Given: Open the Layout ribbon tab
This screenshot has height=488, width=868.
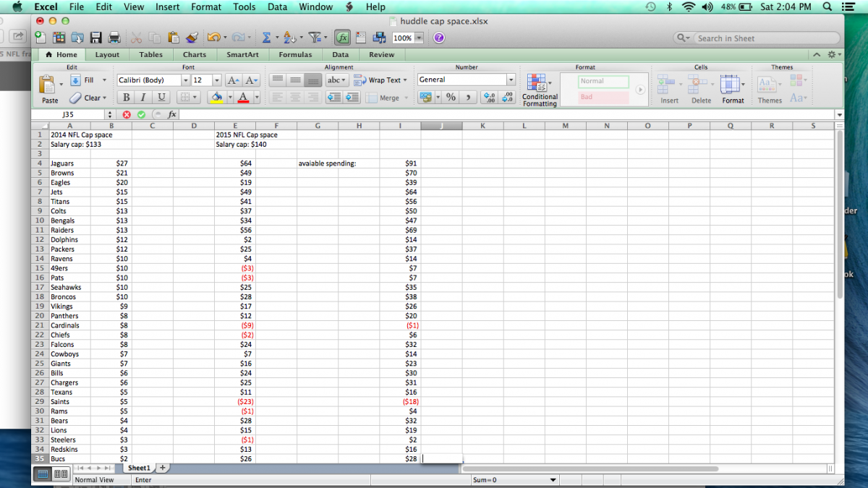Looking at the screenshot, I should click(107, 54).
